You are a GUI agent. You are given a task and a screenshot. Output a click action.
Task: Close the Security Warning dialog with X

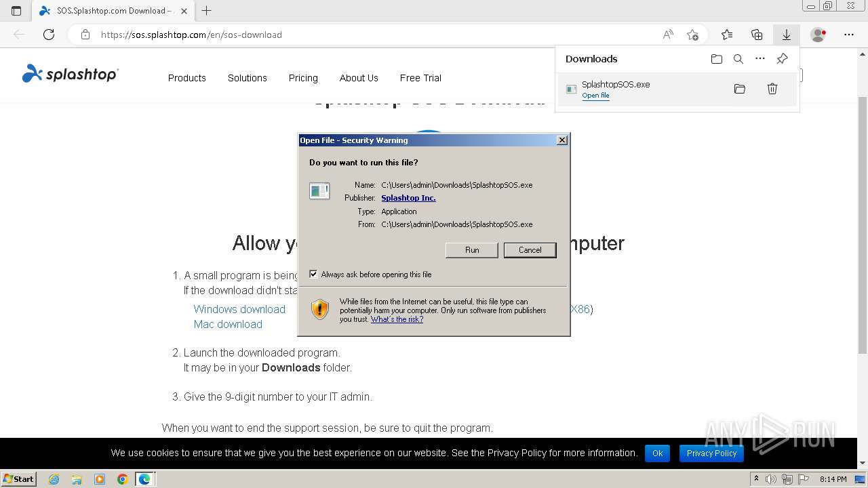click(x=561, y=140)
